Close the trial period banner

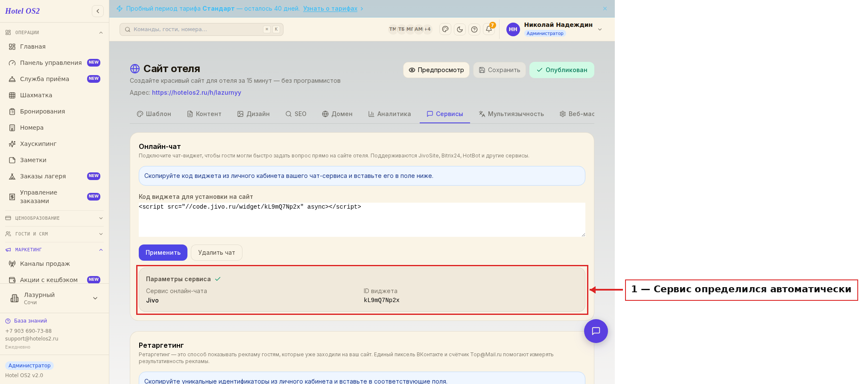(605, 9)
